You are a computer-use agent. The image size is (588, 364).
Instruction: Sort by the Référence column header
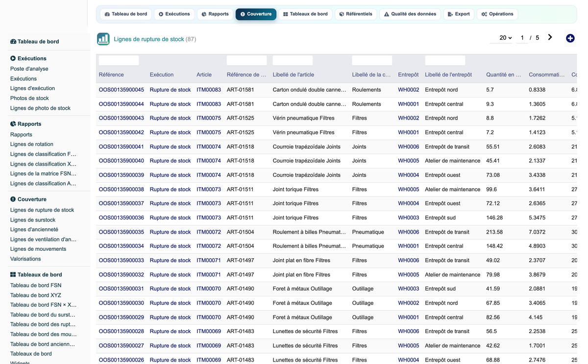[111, 75]
